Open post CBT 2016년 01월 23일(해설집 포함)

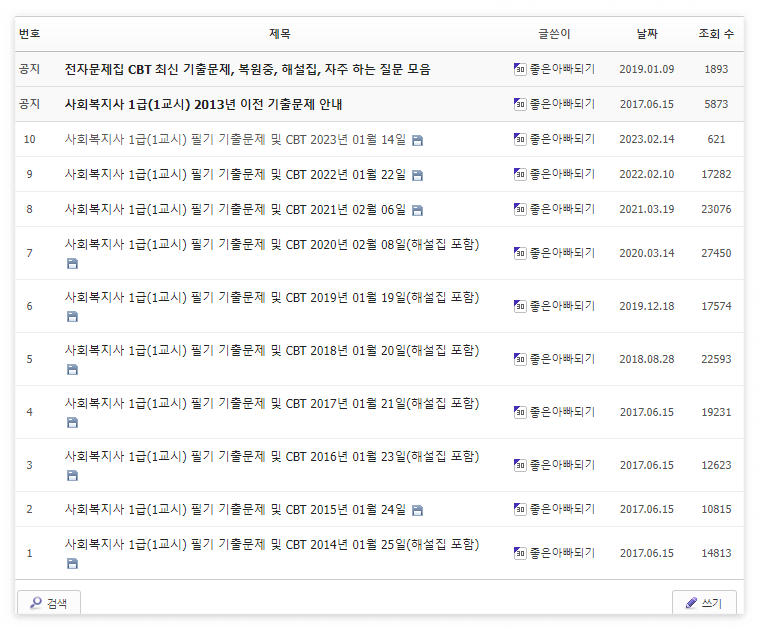[272, 457]
